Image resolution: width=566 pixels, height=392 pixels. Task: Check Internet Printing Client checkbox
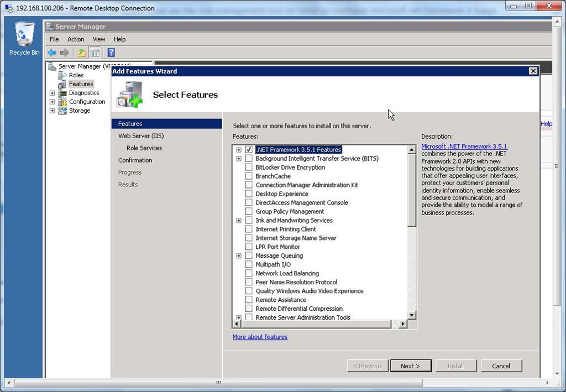coord(249,229)
